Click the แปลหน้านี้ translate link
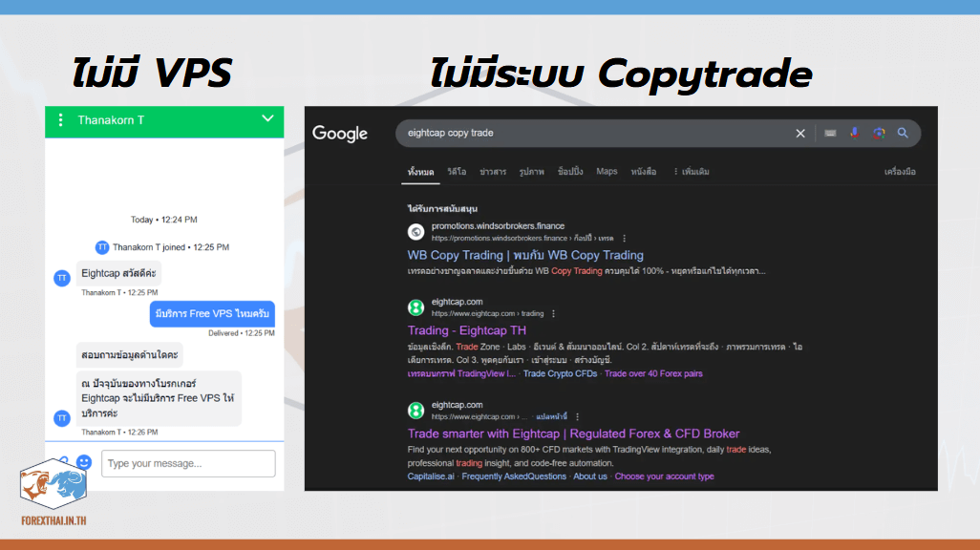The height and width of the screenshot is (550, 980). pos(552,417)
